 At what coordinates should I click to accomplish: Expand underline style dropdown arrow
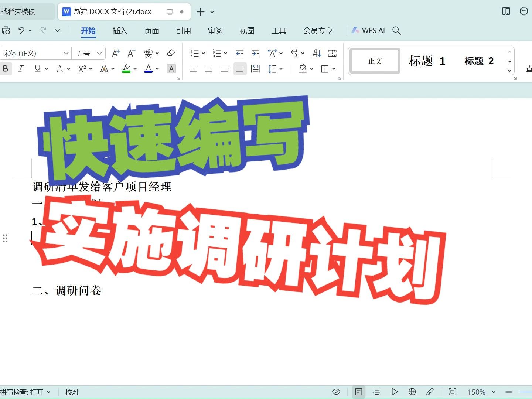[x=46, y=69]
